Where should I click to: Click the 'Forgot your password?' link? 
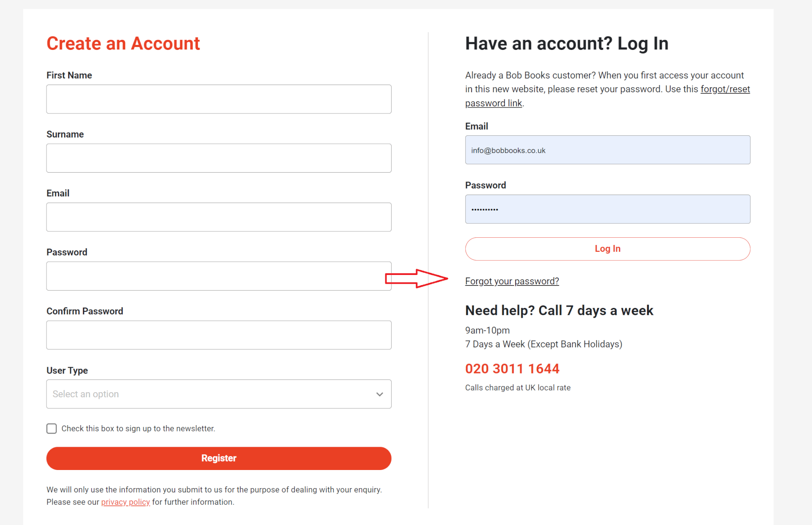(x=512, y=281)
